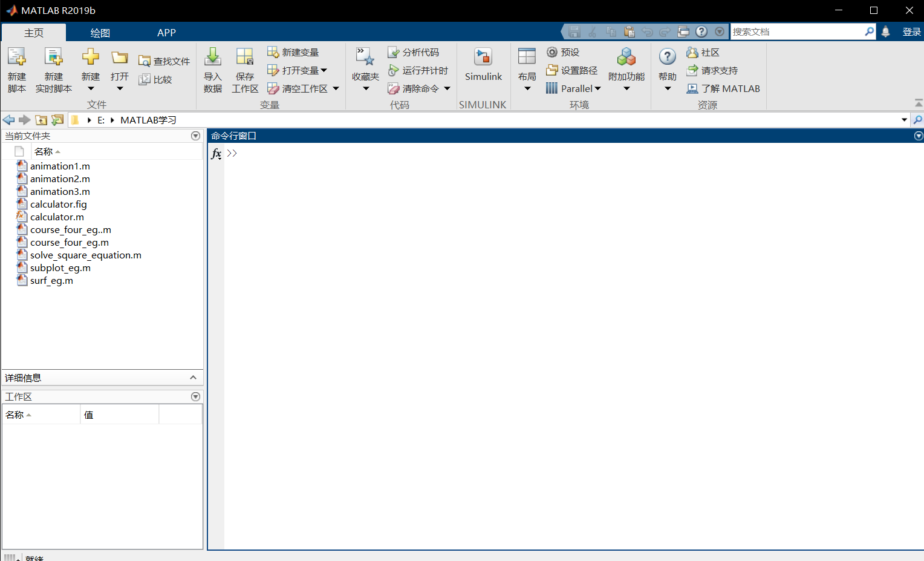Click 了解 MATLAB (Learn MATLAB)
Viewport: 924px width, 561px height.
pyautogui.click(x=723, y=88)
